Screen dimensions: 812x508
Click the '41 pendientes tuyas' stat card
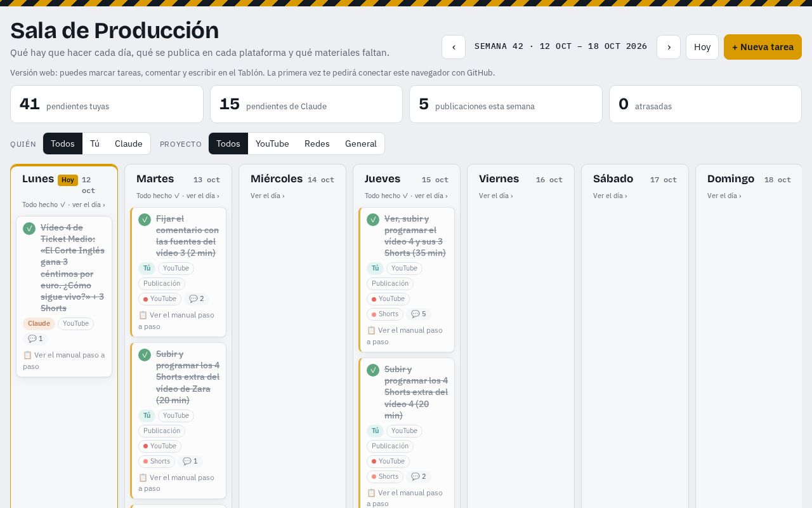pos(107,104)
